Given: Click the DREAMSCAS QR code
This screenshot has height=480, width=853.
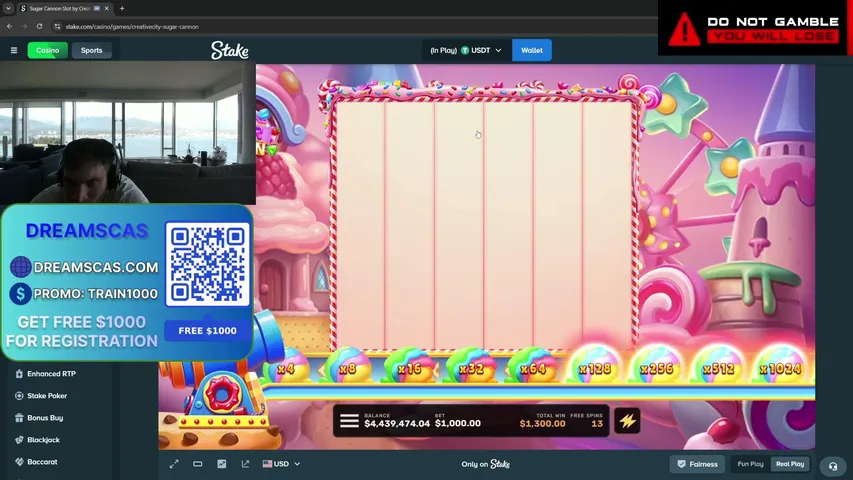Looking at the screenshot, I should pos(207,264).
